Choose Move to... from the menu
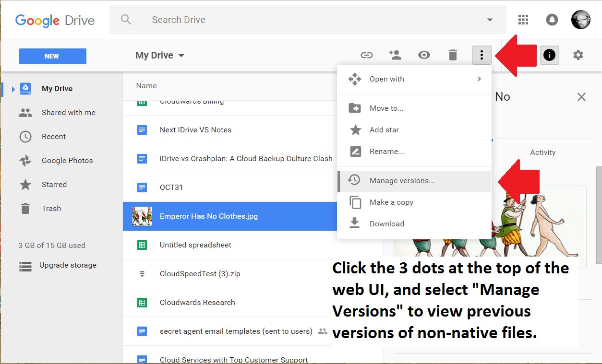 pos(414,108)
